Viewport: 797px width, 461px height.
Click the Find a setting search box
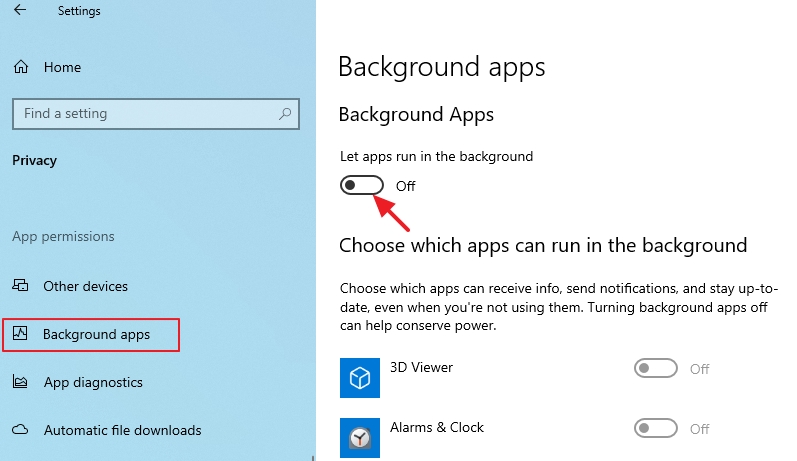[x=156, y=113]
